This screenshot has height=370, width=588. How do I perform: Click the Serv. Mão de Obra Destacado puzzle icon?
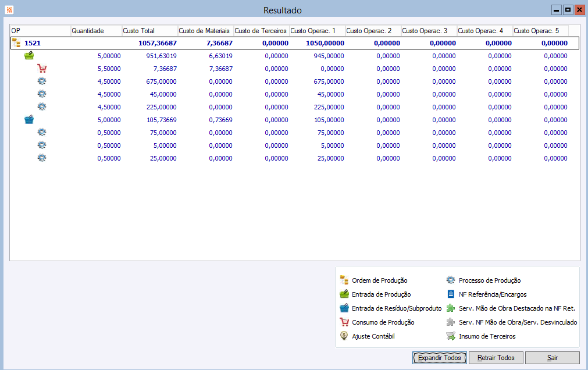[451, 308]
